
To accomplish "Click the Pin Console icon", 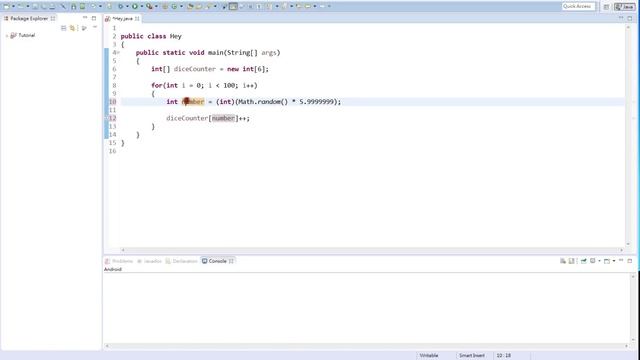I will coord(584,261).
